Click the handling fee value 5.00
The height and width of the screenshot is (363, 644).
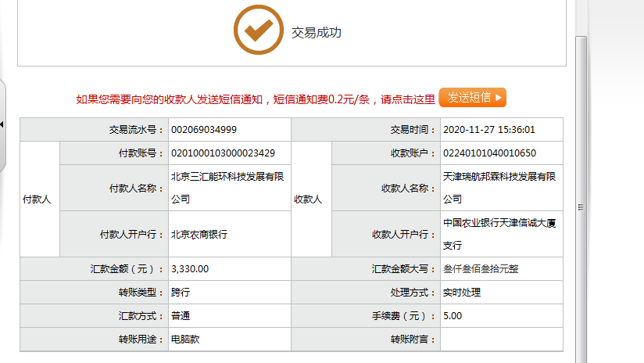(453, 316)
